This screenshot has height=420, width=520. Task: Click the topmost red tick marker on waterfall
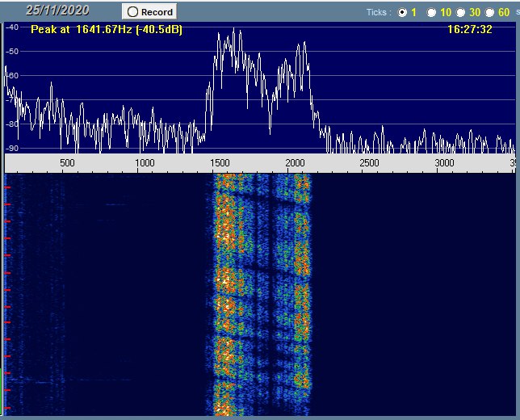tap(7, 186)
